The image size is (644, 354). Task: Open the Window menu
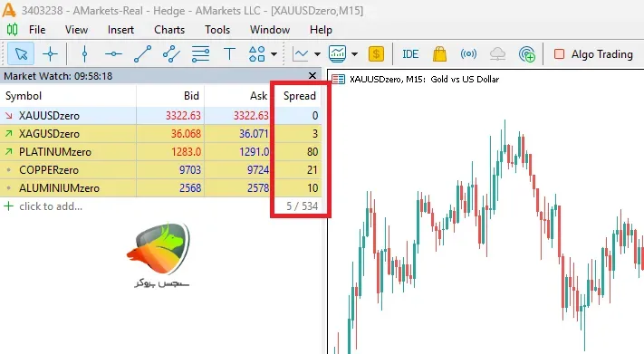(x=270, y=30)
